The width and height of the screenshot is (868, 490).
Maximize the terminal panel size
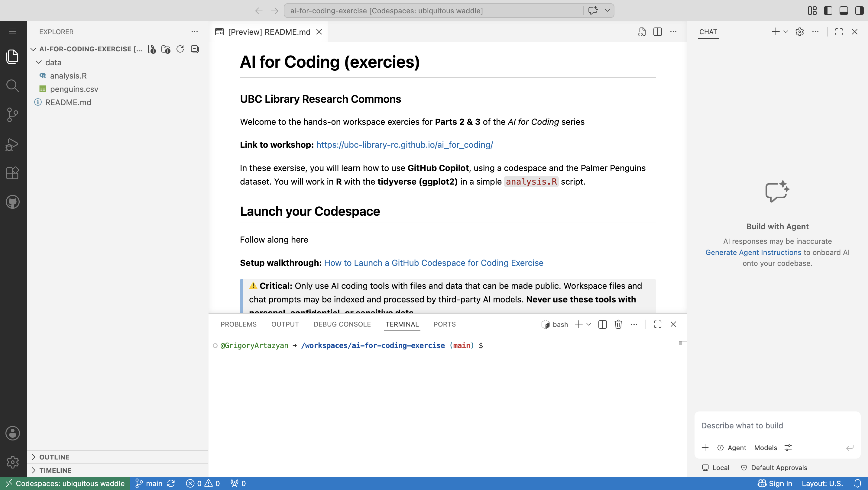click(657, 324)
